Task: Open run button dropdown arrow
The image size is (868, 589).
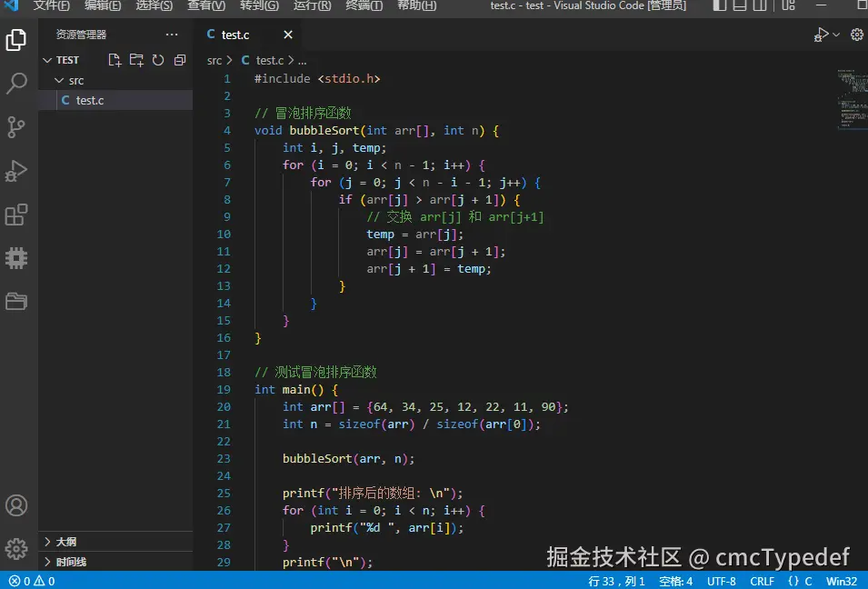Action: pyautogui.click(x=836, y=35)
